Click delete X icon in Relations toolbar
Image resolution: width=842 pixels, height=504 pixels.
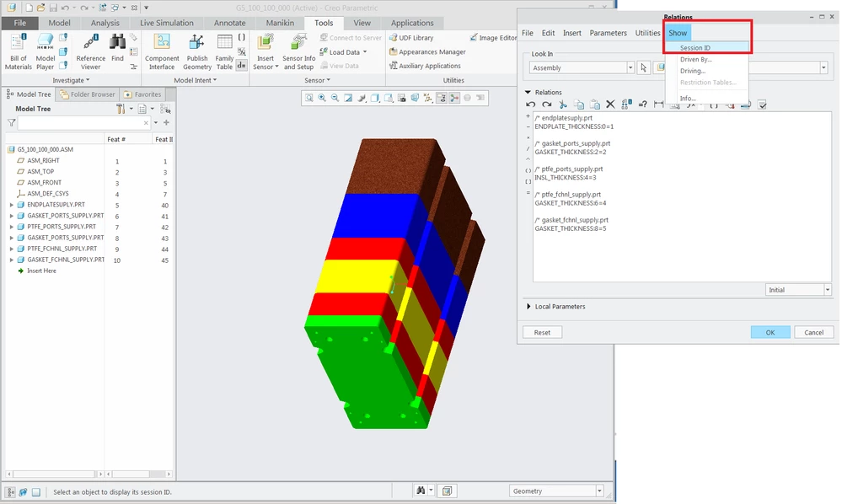coord(610,105)
